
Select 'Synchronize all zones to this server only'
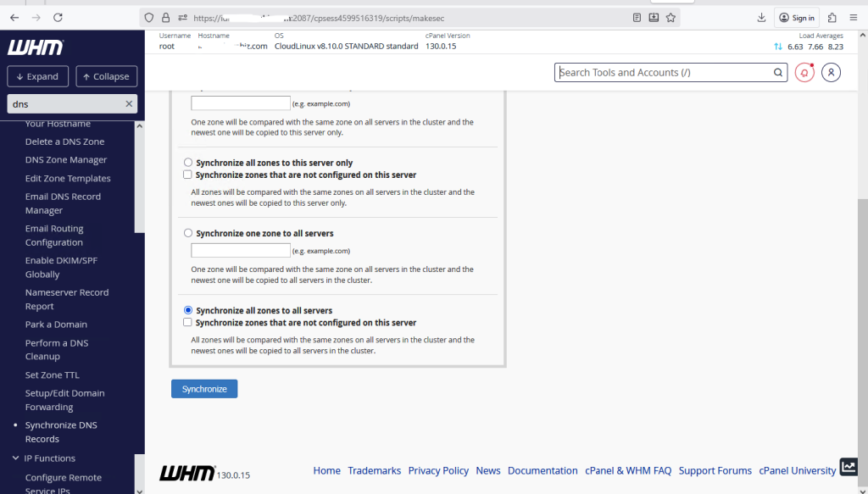pyautogui.click(x=188, y=163)
